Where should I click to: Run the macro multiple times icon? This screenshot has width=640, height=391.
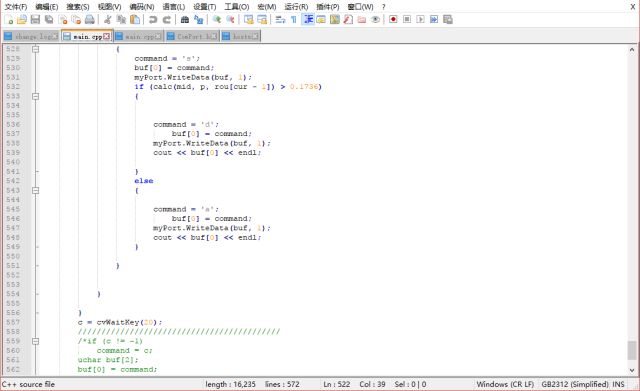coord(434,20)
